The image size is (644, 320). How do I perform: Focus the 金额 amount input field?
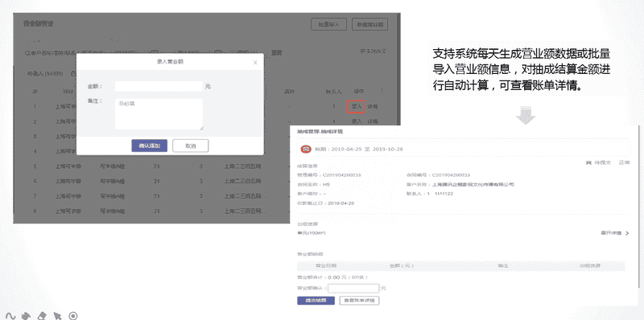[x=159, y=86]
